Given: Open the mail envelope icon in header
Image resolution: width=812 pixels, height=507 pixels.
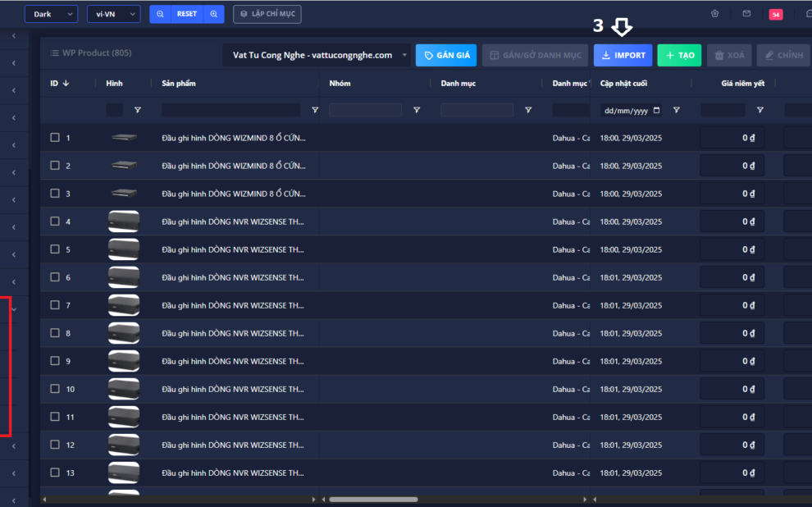Looking at the screenshot, I should pyautogui.click(x=746, y=14).
